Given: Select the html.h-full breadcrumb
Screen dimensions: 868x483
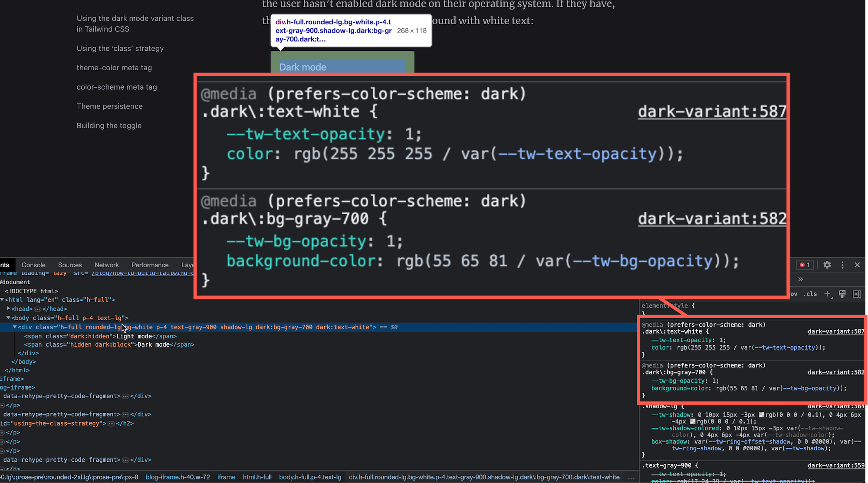Looking at the screenshot, I should pyautogui.click(x=257, y=477).
